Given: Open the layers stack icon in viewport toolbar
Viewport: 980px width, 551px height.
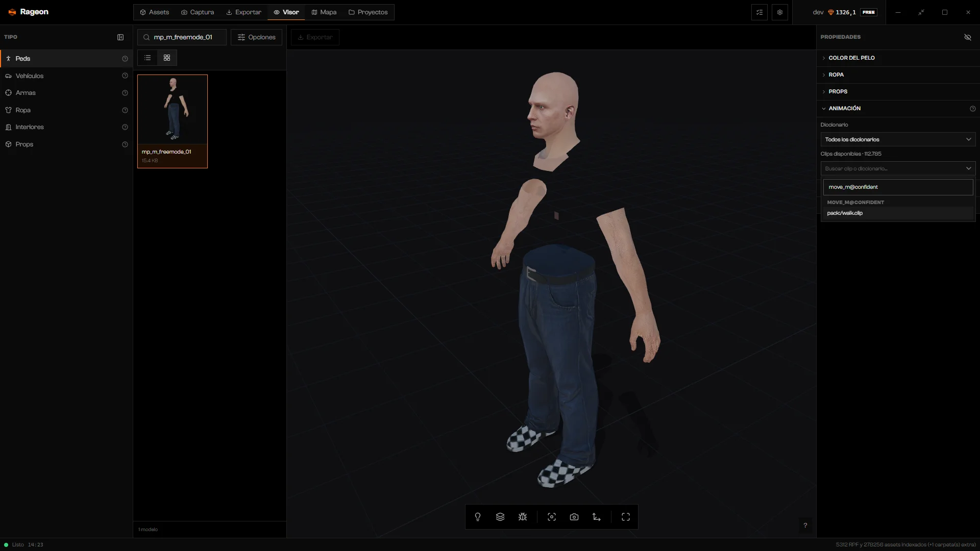Looking at the screenshot, I should (500, 517).
